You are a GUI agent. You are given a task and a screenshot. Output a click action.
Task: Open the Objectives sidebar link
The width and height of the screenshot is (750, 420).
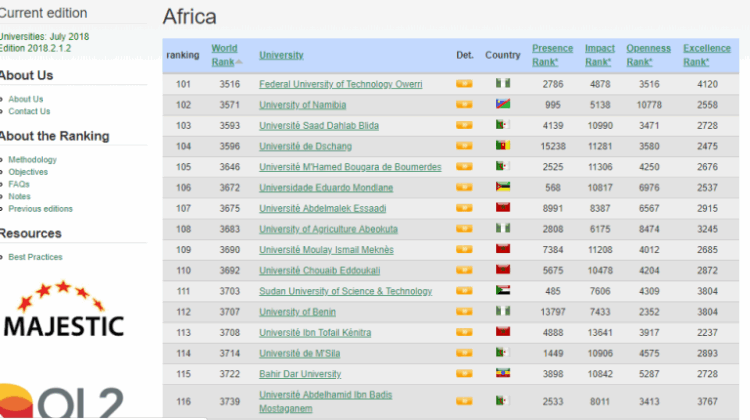coord(28,172)
